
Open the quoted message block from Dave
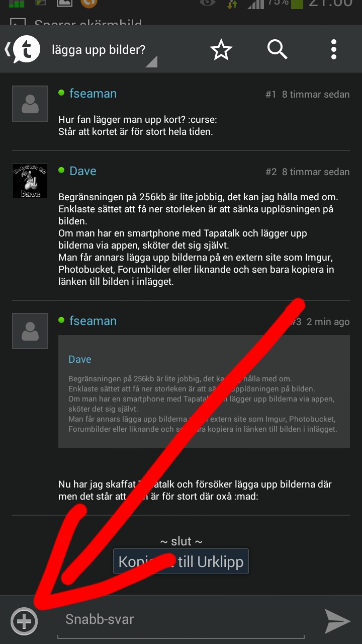click(x=204, y=391)
